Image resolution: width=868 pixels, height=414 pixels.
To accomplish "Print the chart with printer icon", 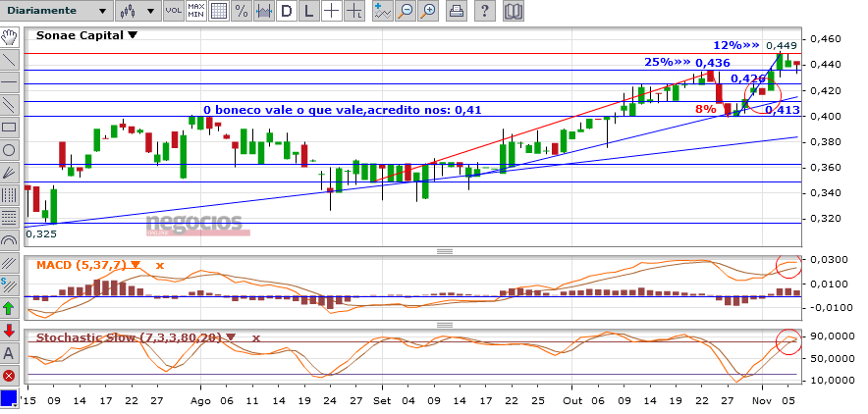I will point(457,12).
